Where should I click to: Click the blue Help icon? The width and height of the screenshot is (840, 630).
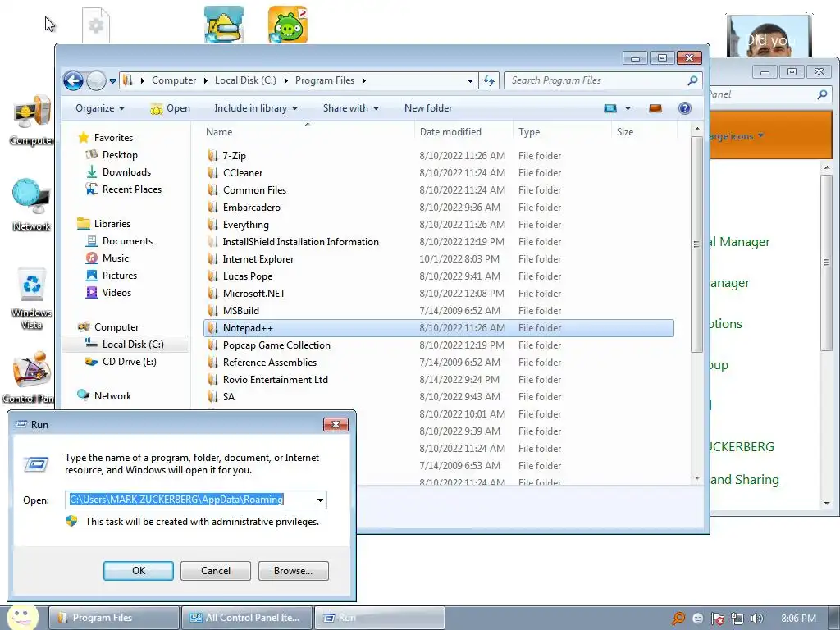coord(684,108)
